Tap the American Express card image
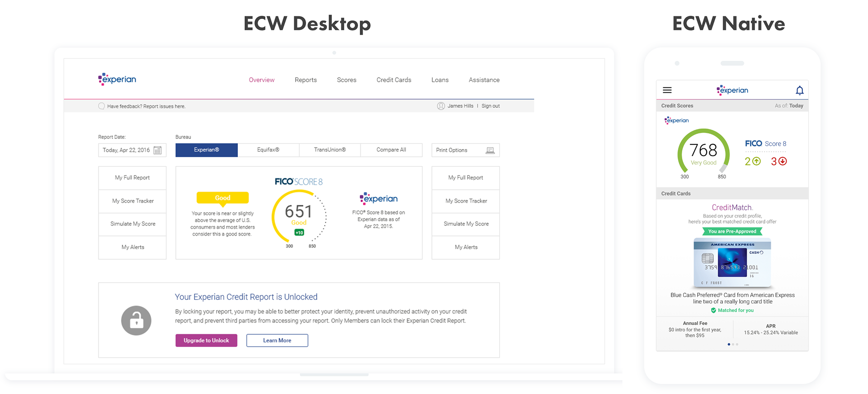Screen dimensions: 868x394 (732, 263)
